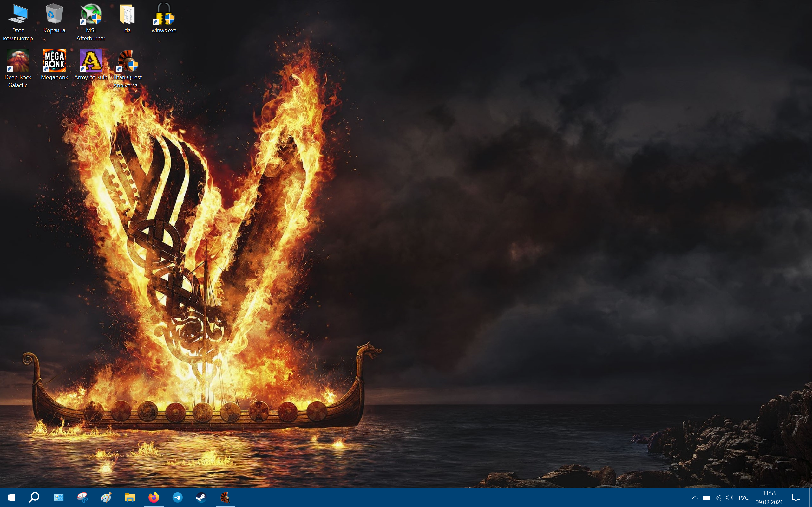Expand the hidden system tray icons chevron
812x507 pixels.
point(695,497)
